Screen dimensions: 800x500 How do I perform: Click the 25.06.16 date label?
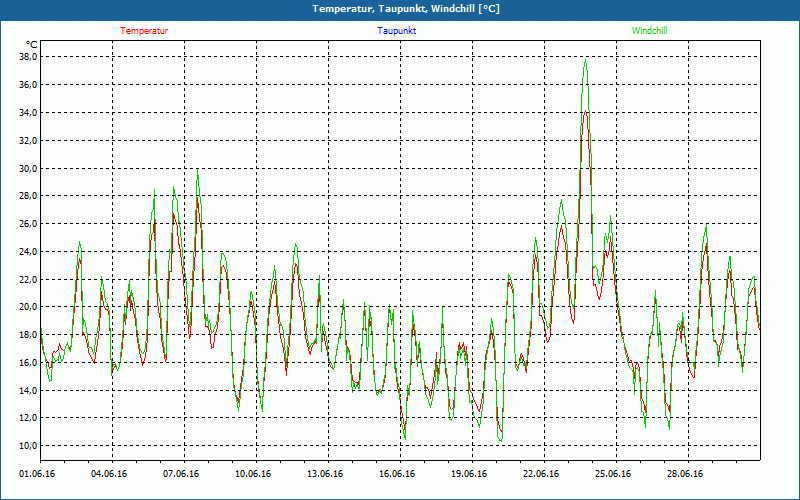[x=613, y=474]
